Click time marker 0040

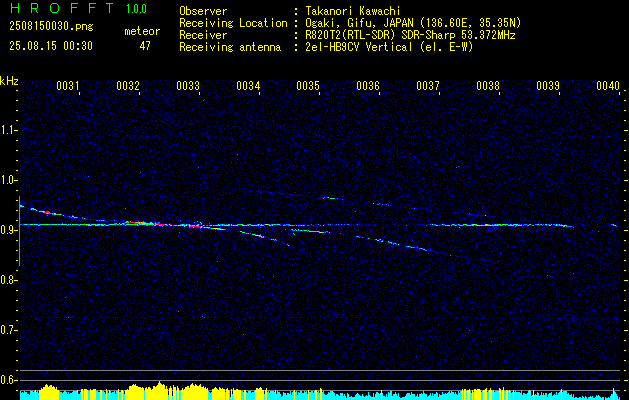[608, 85]
